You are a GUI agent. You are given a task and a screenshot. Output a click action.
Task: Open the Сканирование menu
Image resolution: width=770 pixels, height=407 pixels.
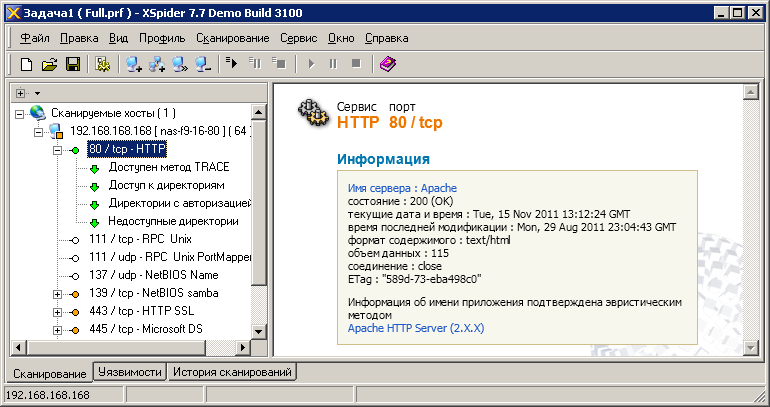pos(233,38)
